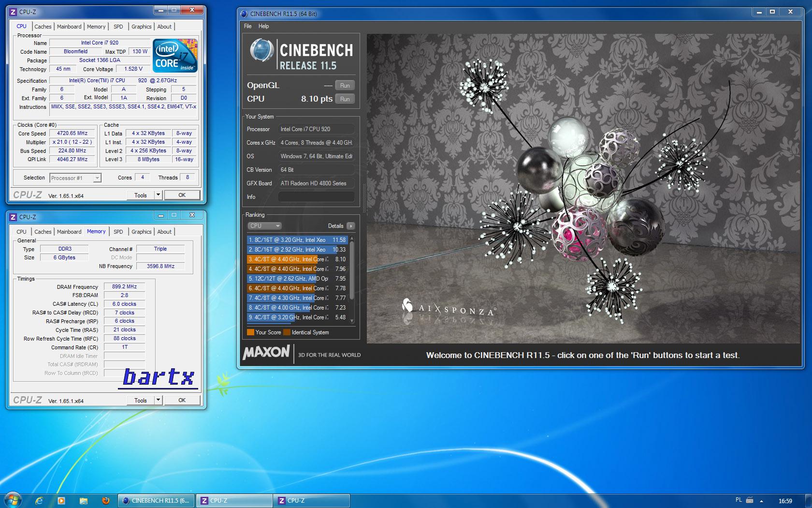Open Windows Explorer folder taskbar icon
812x508 pixels.
click(84, 501)
